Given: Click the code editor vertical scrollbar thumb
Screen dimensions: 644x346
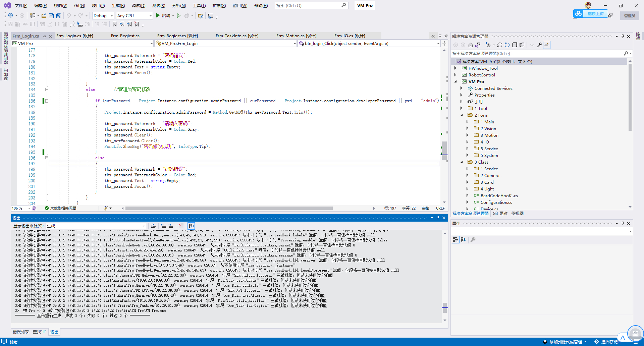Looking at the screenshot, I should pyautogui.click(x=444, y=151).
